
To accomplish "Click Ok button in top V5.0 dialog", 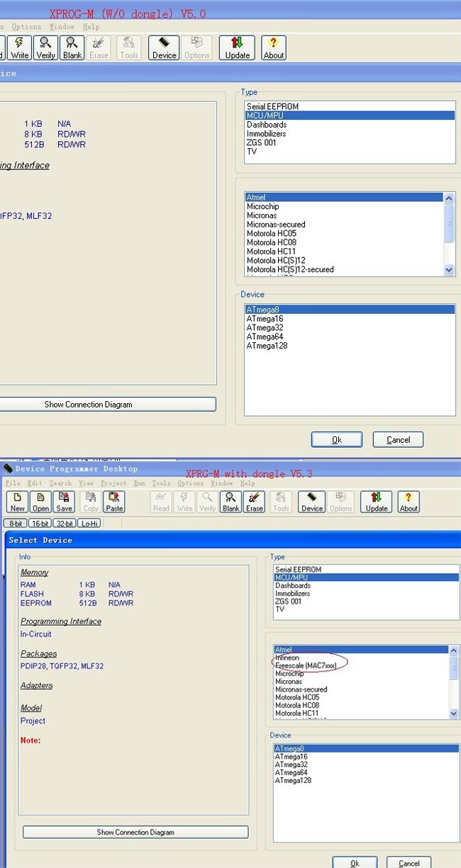I will (337, 440).
